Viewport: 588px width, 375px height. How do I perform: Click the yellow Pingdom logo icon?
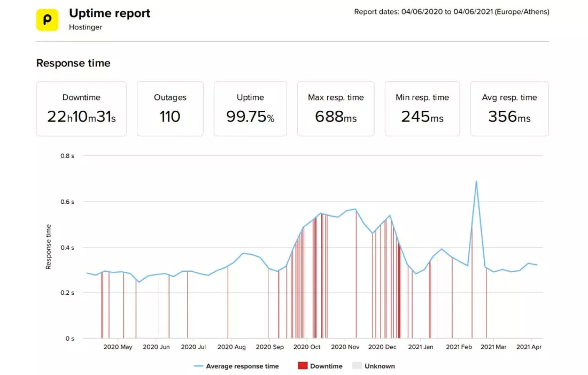(x=47, y=20)
